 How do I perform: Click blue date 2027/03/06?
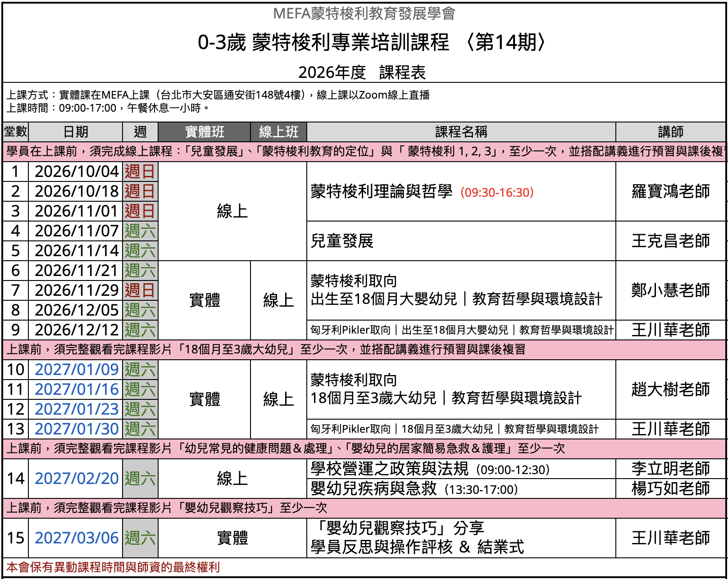click(x=77, y=538)
